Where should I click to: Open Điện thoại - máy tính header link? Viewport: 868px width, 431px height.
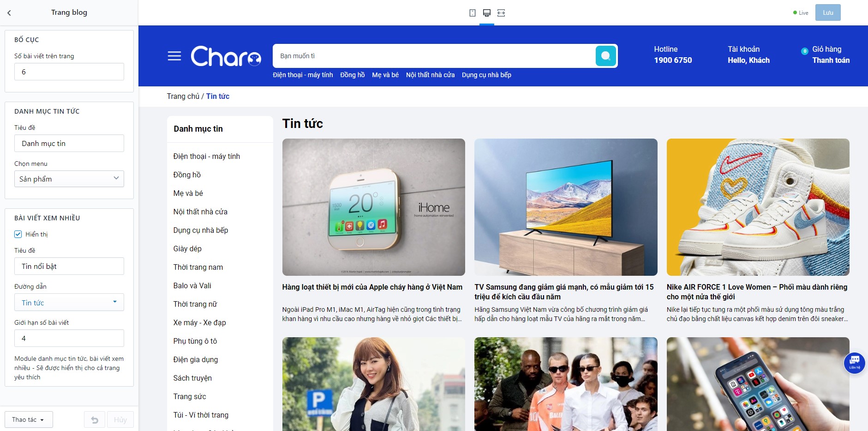(303, 75)
